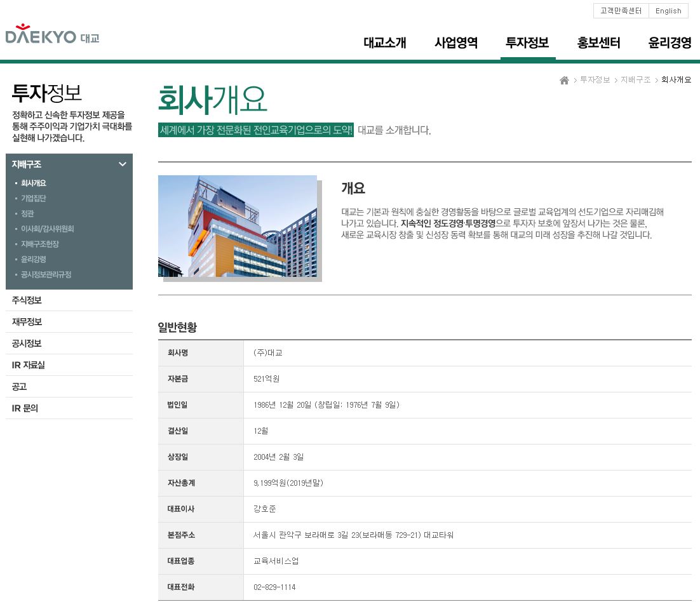Viewport: 700px width, 602px height.
Task: Click the 강호준 CEO name
Action: point(265,509)
